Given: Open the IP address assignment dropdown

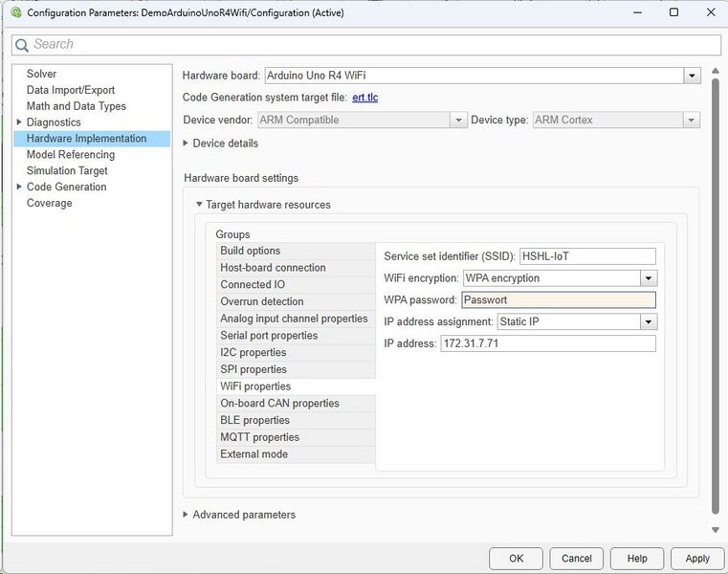Looking at the screenshot, I should (649, 321).
